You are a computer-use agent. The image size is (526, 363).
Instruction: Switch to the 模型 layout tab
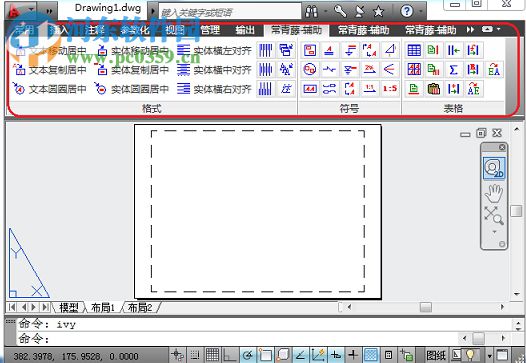[68, 307]
